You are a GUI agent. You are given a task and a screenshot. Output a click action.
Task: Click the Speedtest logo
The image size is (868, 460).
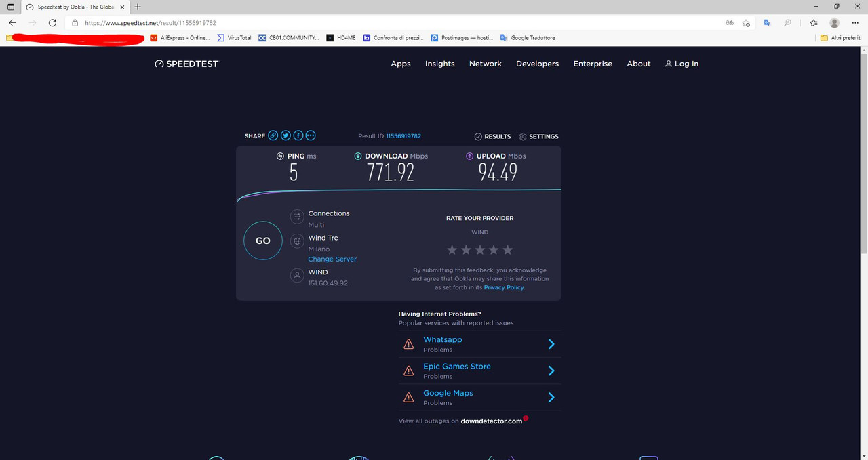[x=186, y=64]
